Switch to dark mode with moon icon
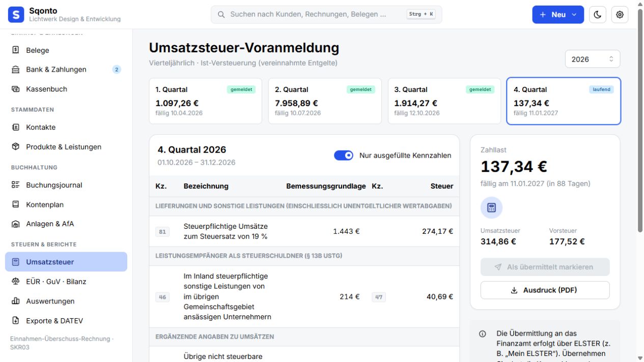The image size is (644, 362). (598, 15)
